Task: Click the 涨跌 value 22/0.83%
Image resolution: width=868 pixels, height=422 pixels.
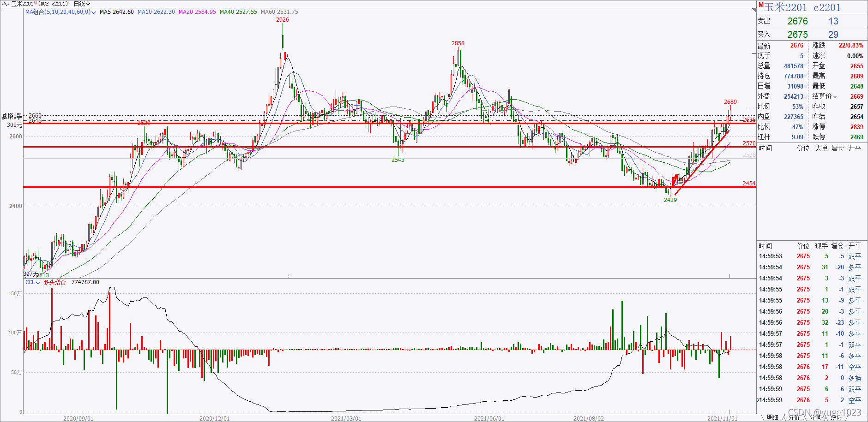Action: [851, 45]
